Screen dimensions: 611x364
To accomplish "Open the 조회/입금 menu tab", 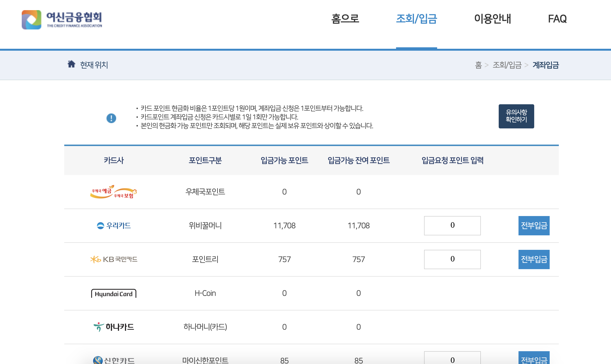I will (x=416, y=19).
